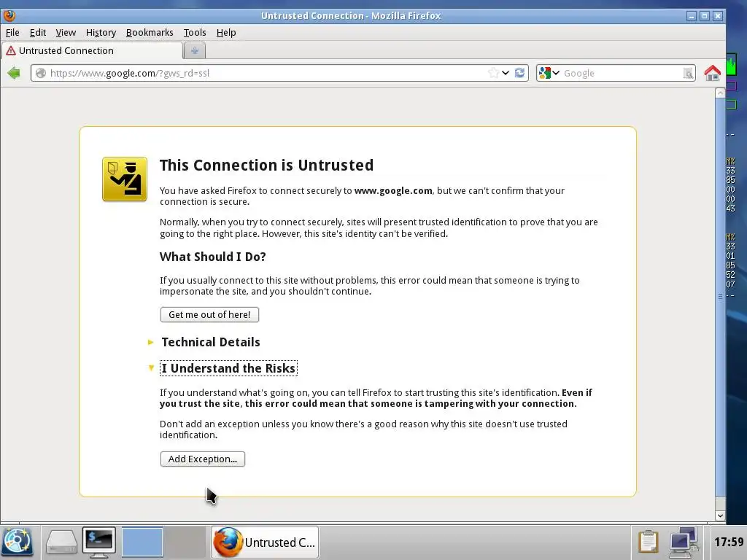Click the yellow police officer warning icon
Image resolution: width=747 pixels, height=560 pixels.
125,179
